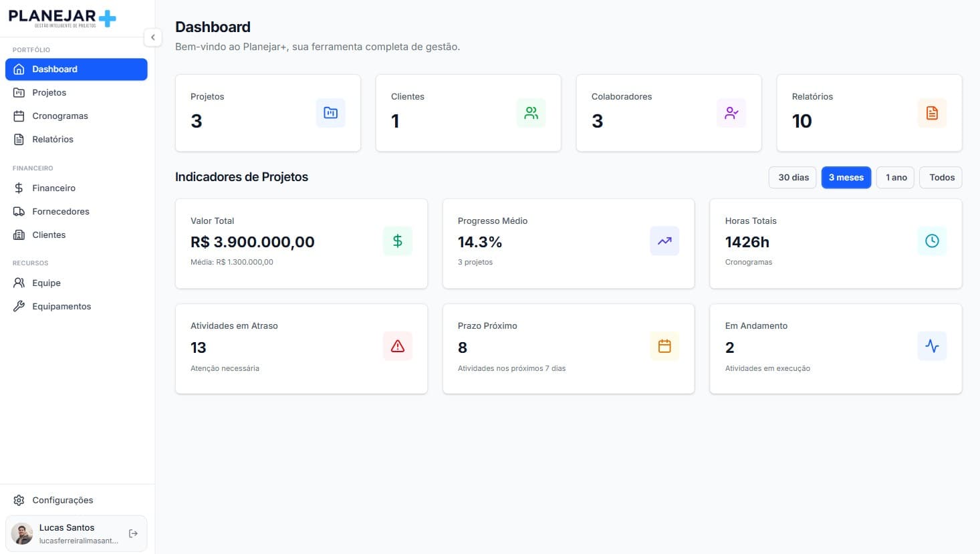
Task: Click the Financeiro dollar icon
Action: 19,188
